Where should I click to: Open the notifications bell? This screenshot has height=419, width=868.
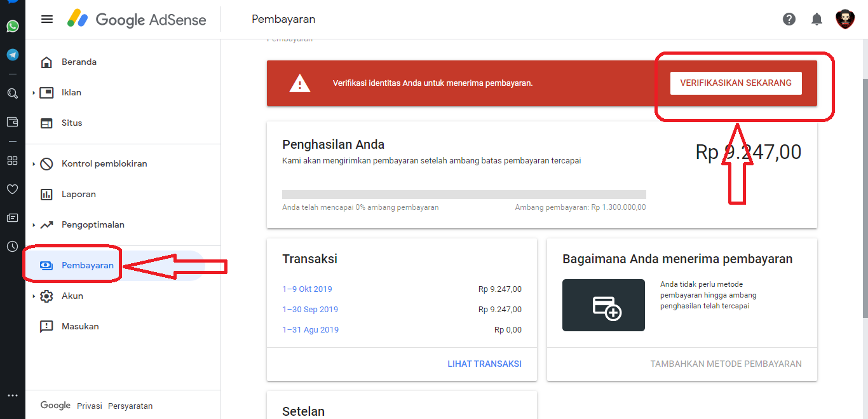click(817, 19)
